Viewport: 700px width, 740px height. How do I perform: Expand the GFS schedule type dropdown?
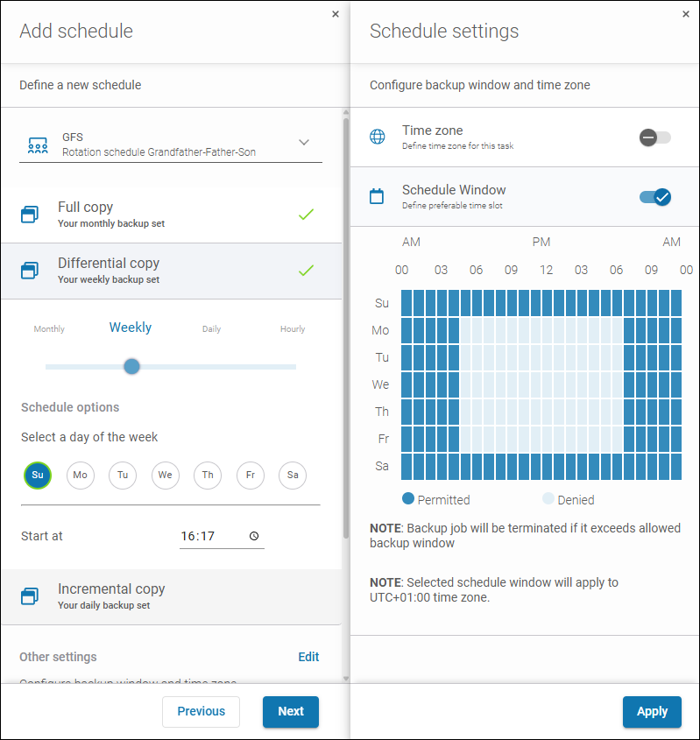point(303,141)
